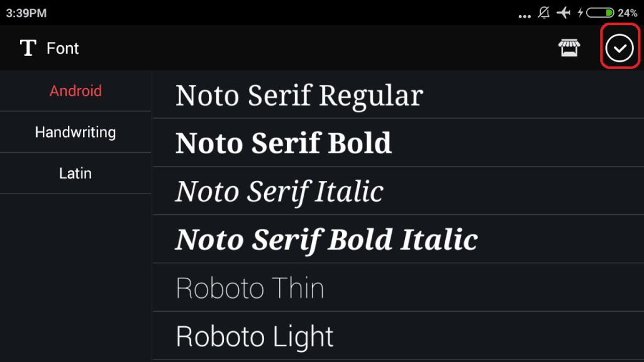This screenshot has width=644, height=362.
Task: Tap the muted notification bell icon
Action: coord(544,13)
